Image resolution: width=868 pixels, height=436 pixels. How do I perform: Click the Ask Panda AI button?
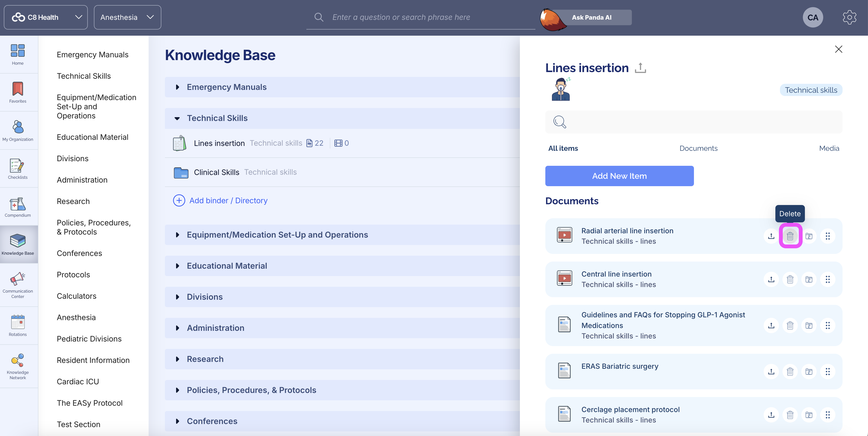591,17
